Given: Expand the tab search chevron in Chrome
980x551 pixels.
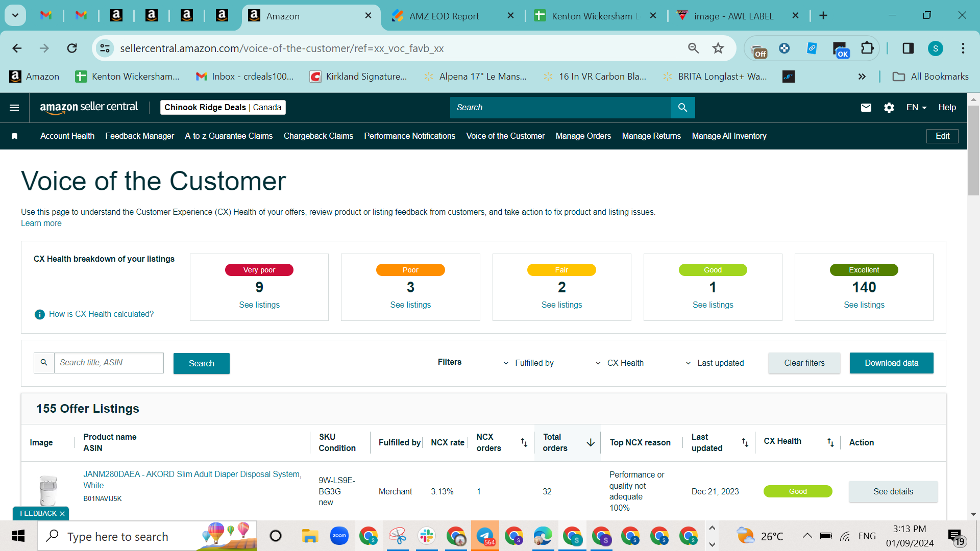Looking at the screenshot, I should coord(15,16).
